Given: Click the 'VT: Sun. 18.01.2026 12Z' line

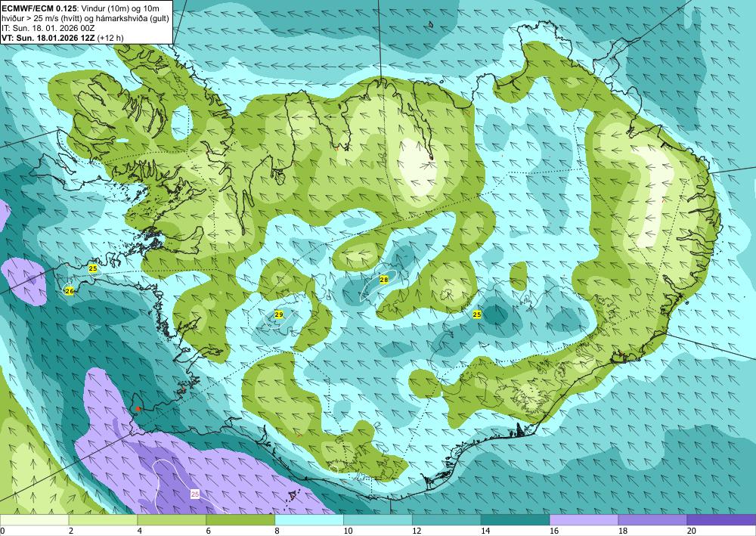Looking at the screenshot, I should 48,38.
